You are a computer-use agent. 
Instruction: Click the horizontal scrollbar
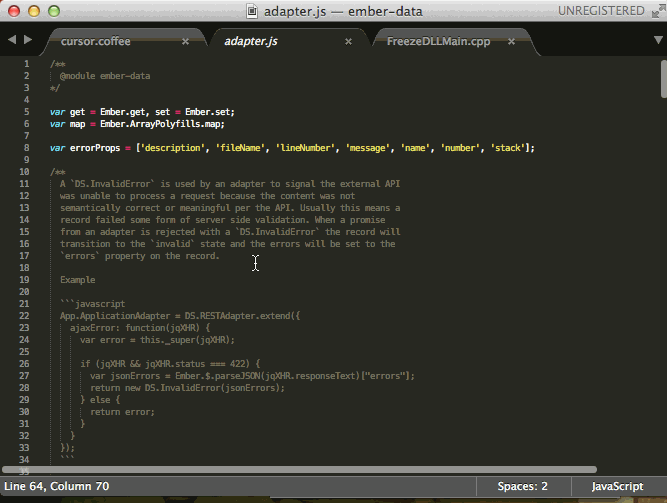[299, 470]
